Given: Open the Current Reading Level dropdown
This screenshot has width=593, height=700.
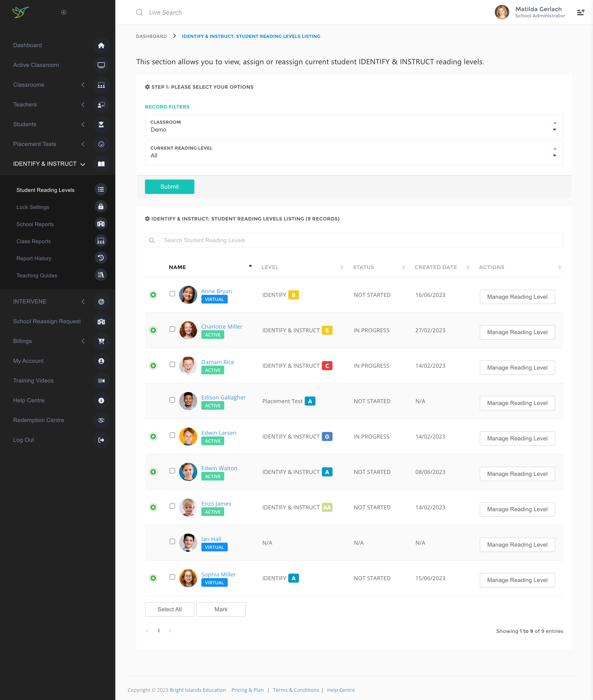Looking at the screenshot, I should tap(354, 153).
